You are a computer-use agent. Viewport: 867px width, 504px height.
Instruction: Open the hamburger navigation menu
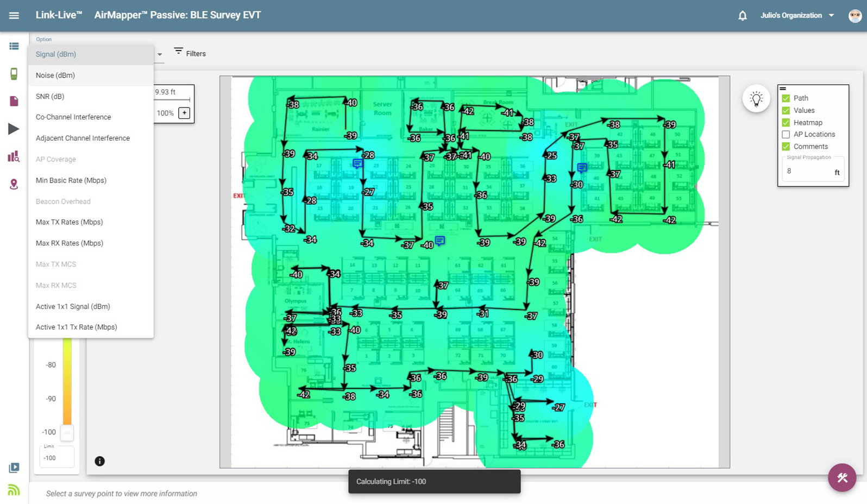tap(14, 15)
